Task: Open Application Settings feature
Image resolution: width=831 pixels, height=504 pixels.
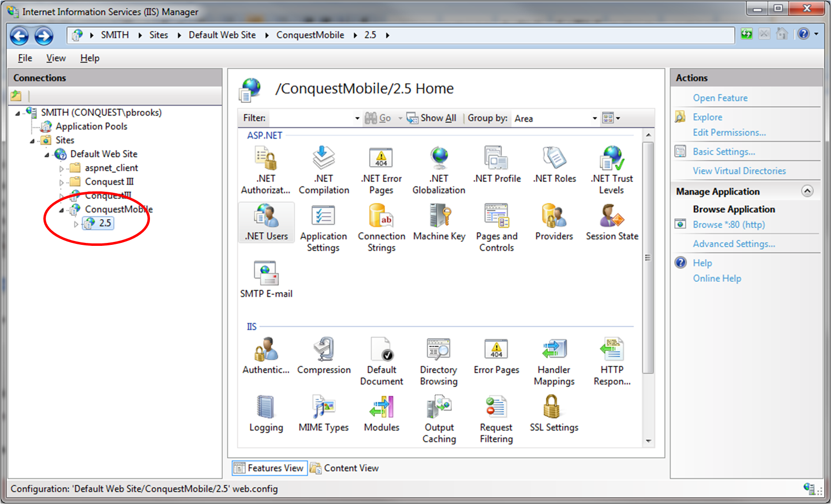Action: tap(324, 228)
